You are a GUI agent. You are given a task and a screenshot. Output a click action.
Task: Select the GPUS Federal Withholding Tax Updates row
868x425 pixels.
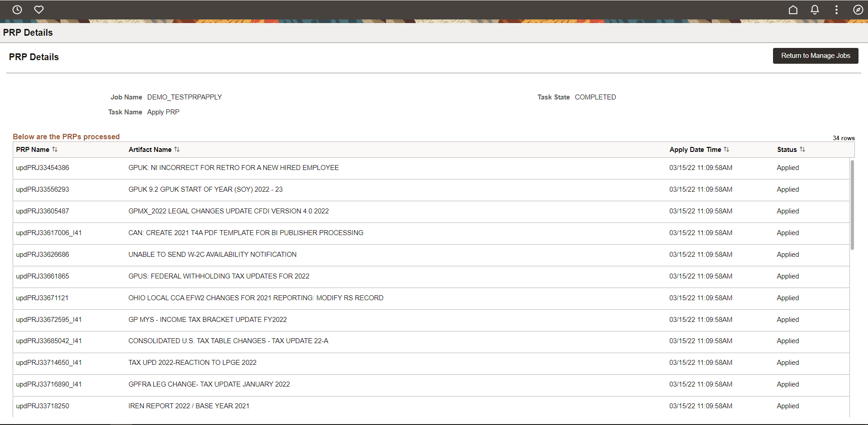[219, 276]
